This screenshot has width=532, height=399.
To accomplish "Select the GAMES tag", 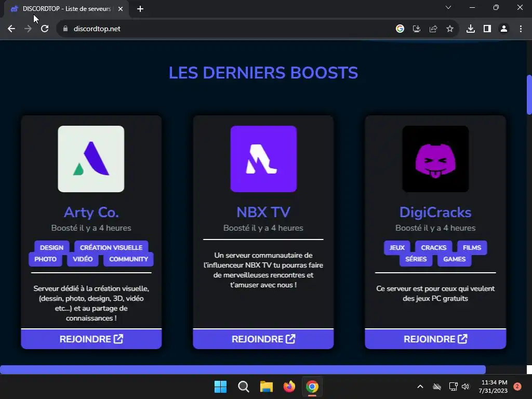I will [454, 259].
